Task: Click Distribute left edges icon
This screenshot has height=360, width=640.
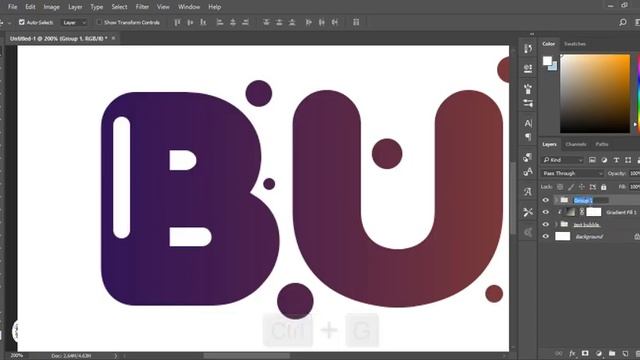Action: pos(309,22)
